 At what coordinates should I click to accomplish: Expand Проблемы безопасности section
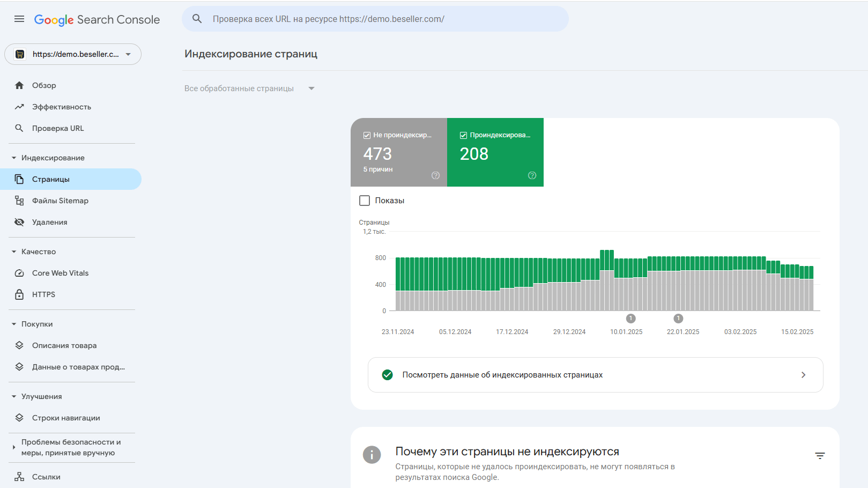[x=14, y=447]
